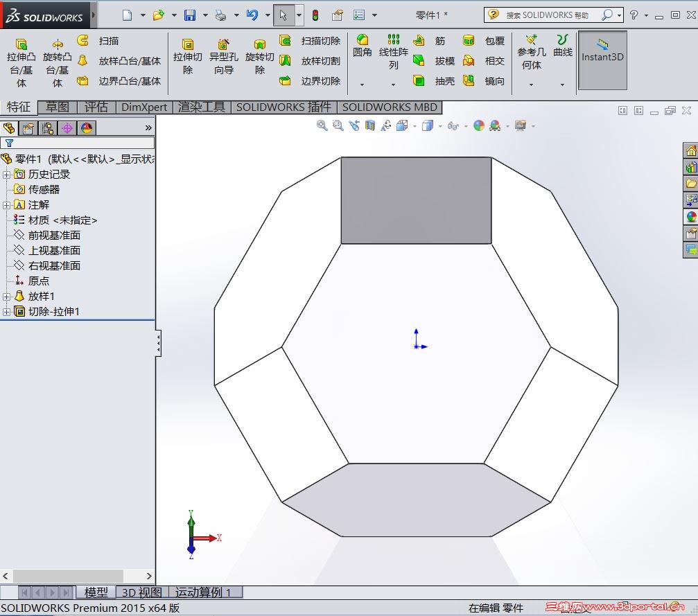Toggle the feature tree filter icon

[x=9, y=143]
